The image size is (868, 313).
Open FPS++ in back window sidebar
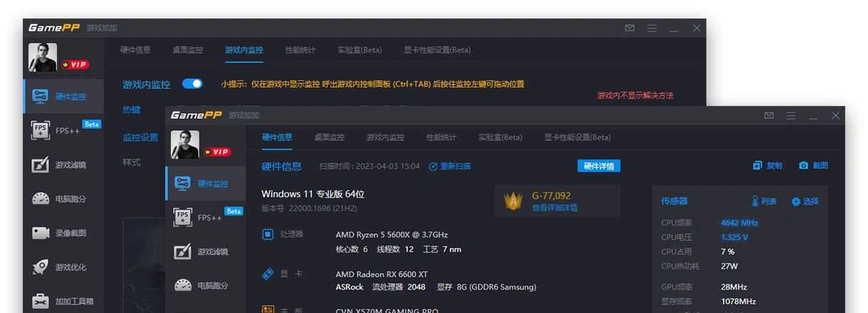click(63, 131)
